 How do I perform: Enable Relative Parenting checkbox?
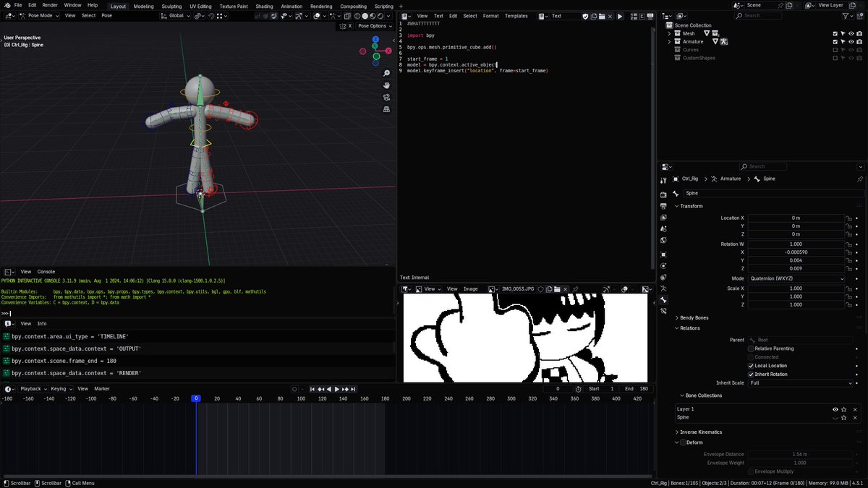click(x=751, y=348)
